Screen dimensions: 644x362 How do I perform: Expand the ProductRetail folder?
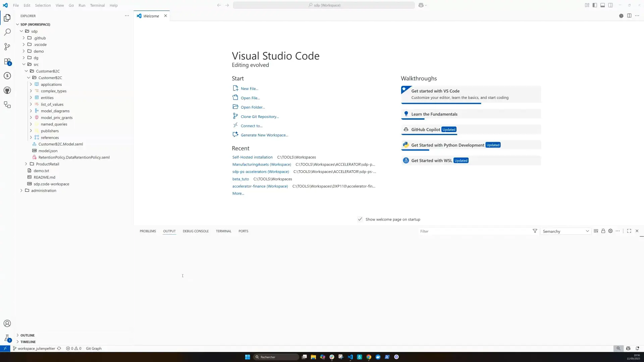click(47, 164)
